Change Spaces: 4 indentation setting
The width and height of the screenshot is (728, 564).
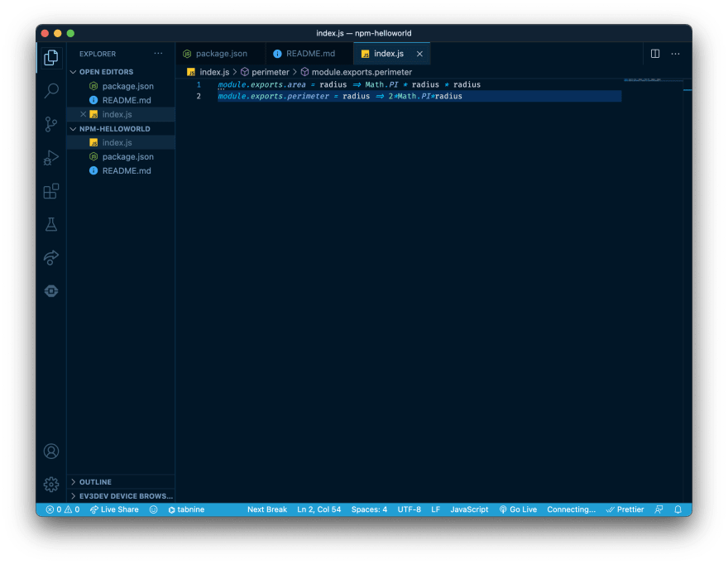pyautogui.click(x=369, y=509)
